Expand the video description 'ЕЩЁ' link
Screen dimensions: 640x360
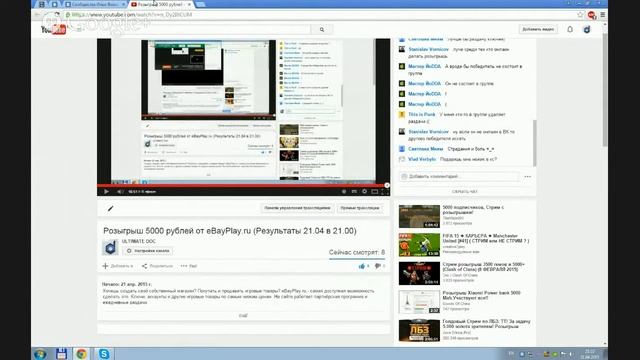tap(243, 316)
